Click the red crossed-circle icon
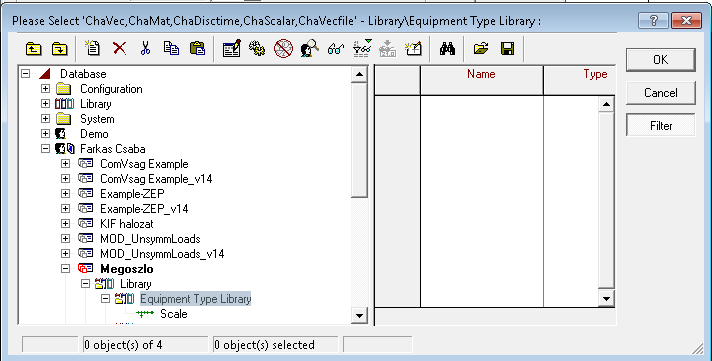The height and width of the screenshot is (361, 712). click(283, 48)
